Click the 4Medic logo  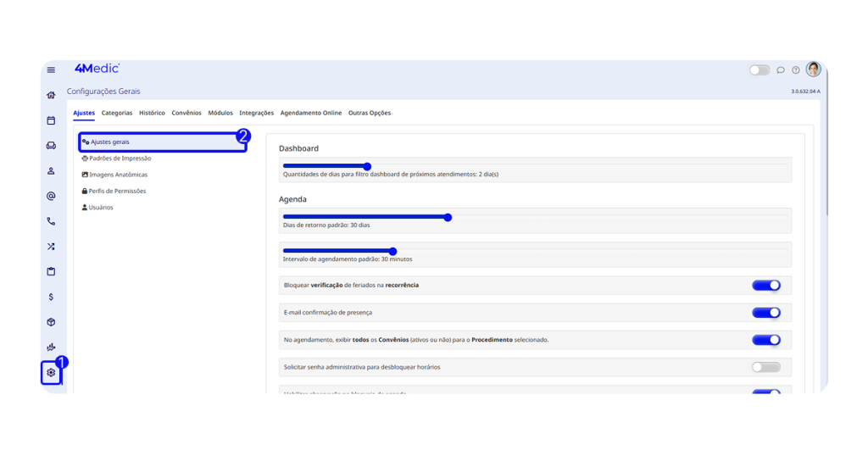point(97,68)
